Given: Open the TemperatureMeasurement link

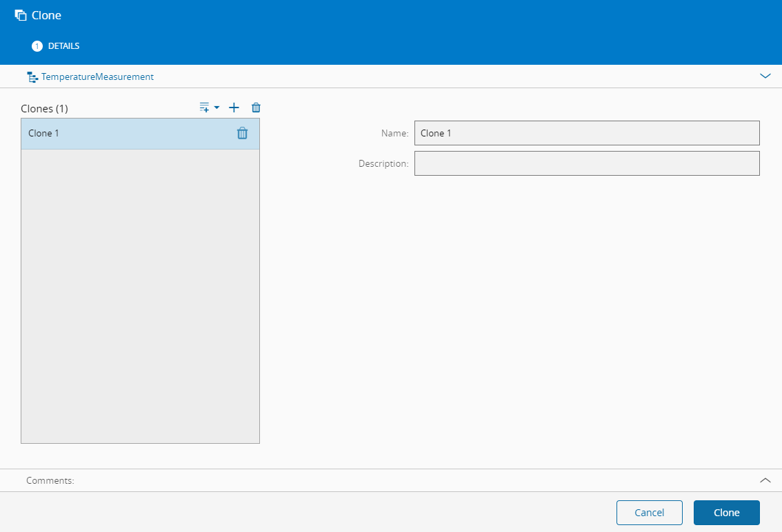Looking at the screenshot, I should coord(97,77).
